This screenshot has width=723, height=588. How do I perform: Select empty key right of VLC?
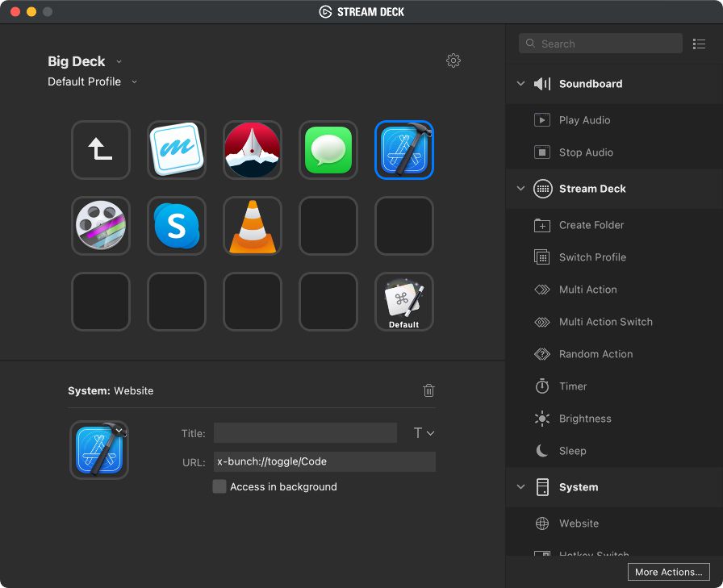click(328, 226)
